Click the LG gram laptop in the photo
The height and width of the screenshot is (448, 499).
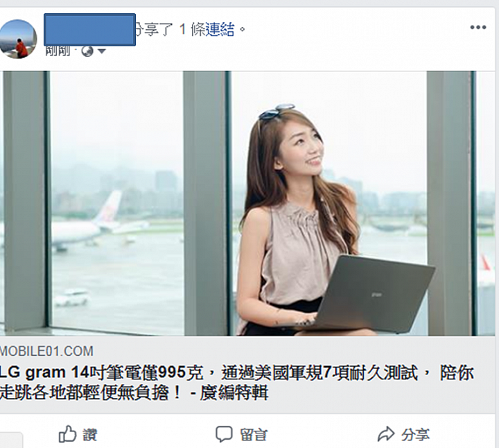click(x=366, y=295)
